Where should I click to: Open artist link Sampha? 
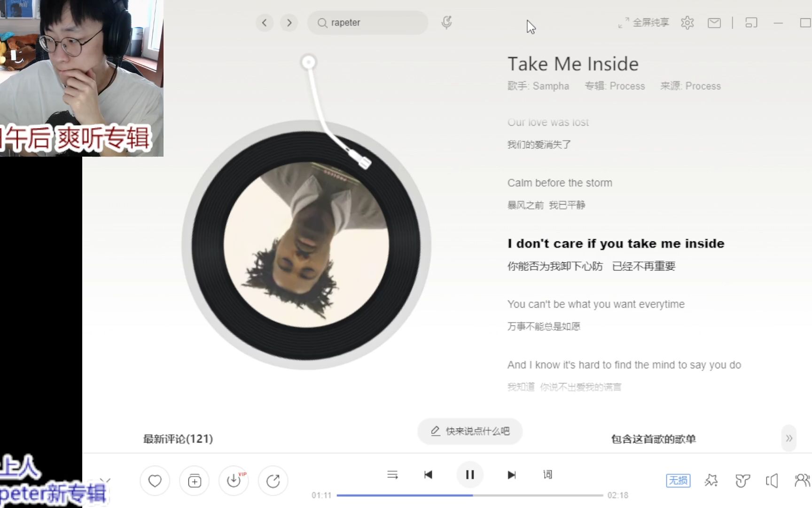click(x=551, y=86)
